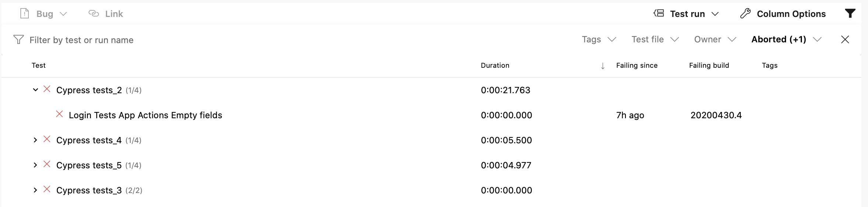Clear filters with the X button
This screenshot has width=868, height=207.
click(x=845, y=39)
